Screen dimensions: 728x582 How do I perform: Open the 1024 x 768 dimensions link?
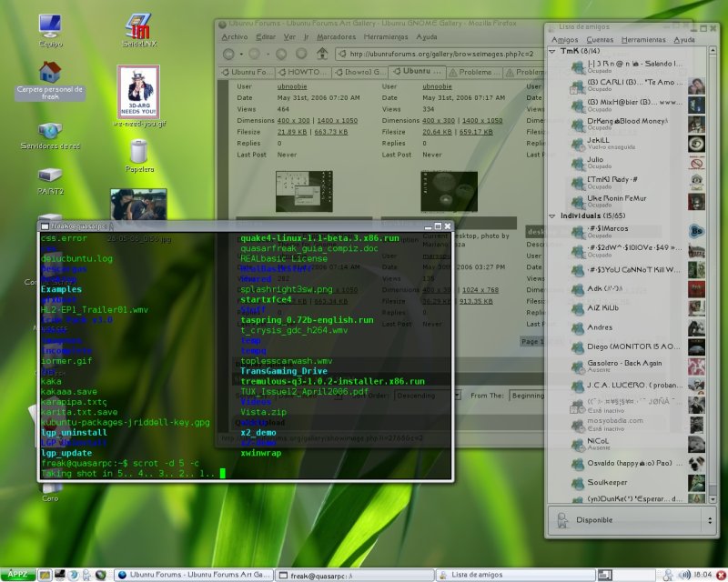point(480,289)
